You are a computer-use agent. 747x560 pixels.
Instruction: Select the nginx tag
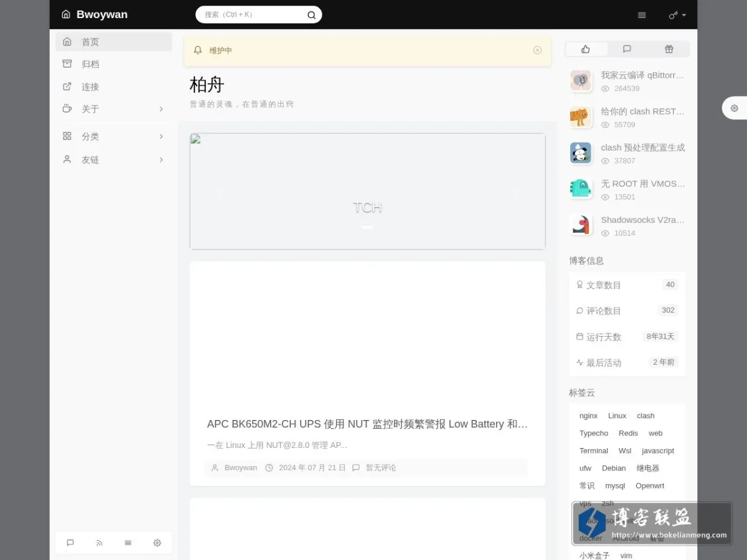tap(588, 416)
